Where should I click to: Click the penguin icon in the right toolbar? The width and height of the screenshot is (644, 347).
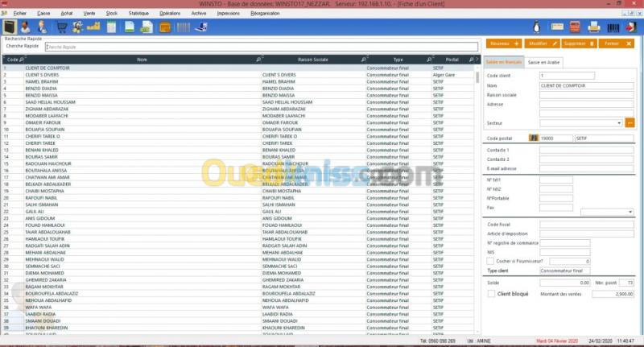pyautogui.click(x=536, y=27)
